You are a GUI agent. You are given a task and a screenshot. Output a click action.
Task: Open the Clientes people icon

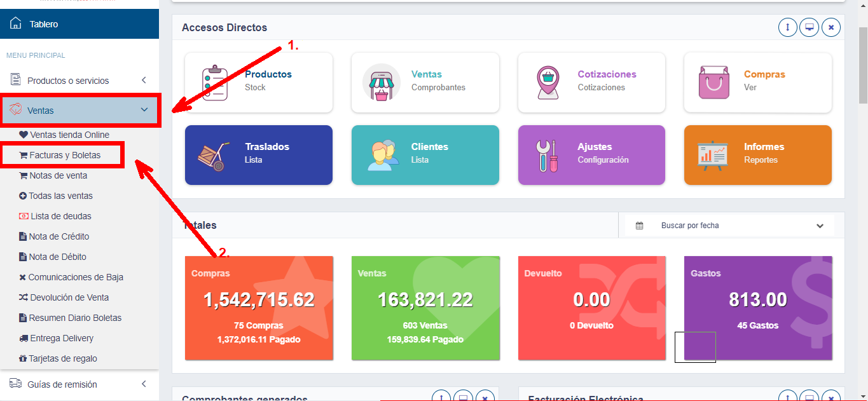click(382, 155)
